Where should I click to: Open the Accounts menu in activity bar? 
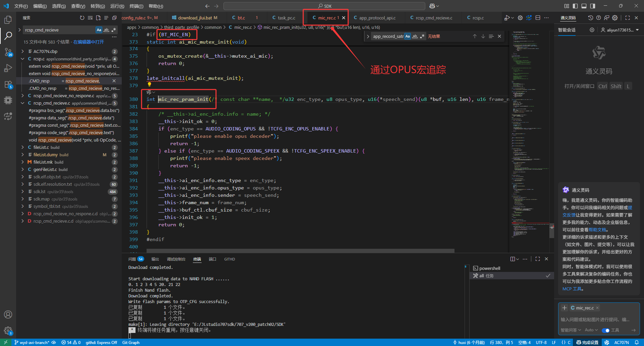pos(8,314)
